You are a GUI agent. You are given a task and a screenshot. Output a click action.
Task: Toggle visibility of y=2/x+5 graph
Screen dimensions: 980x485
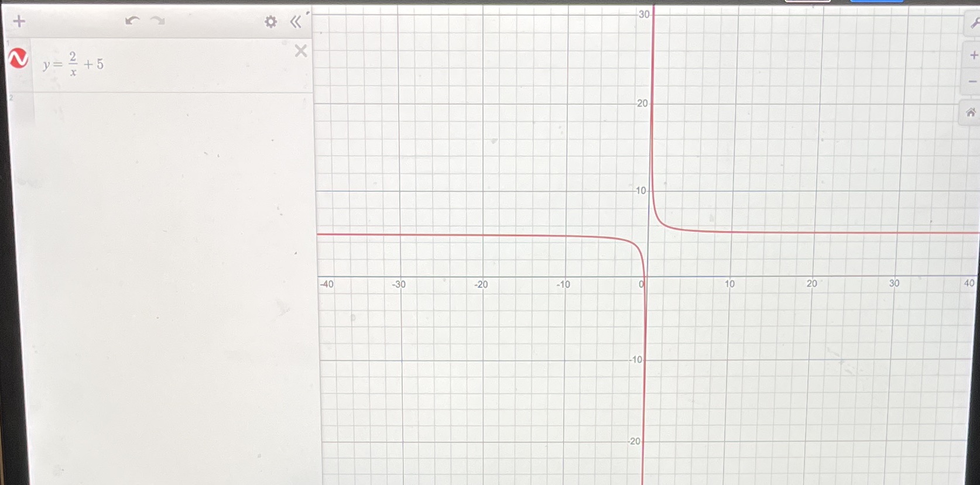coord(18,59)
